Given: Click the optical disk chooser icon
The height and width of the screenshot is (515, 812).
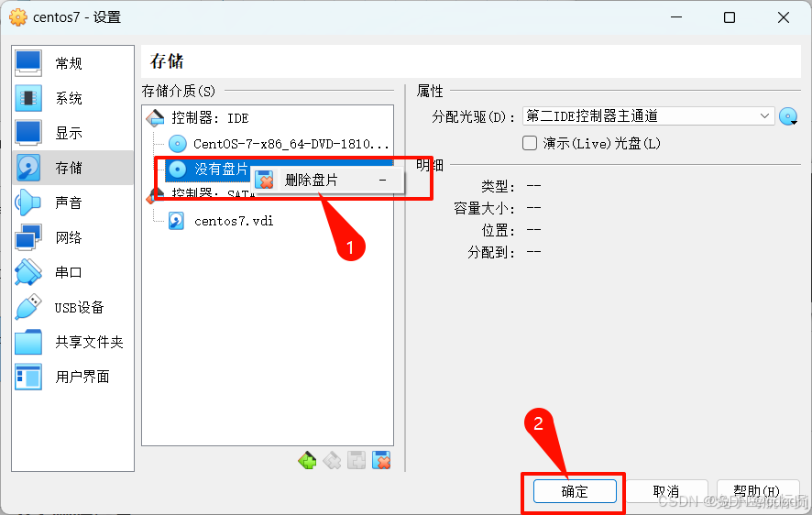Looking at the screenshot, I should 788,116.
